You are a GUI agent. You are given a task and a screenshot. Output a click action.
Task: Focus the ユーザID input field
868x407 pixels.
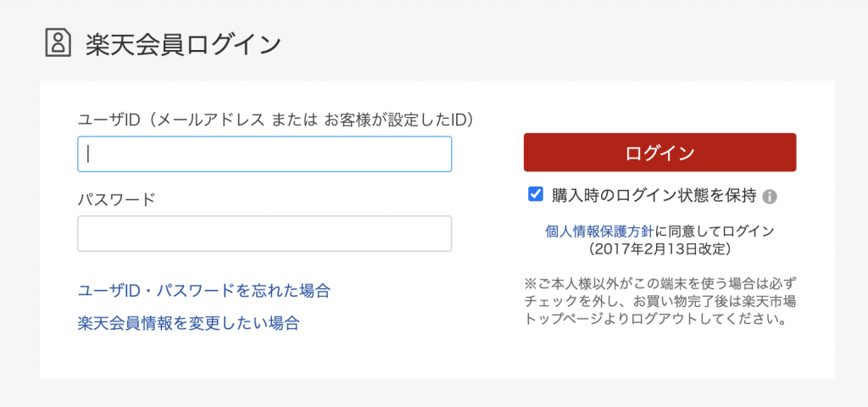[x=264, y=154]
